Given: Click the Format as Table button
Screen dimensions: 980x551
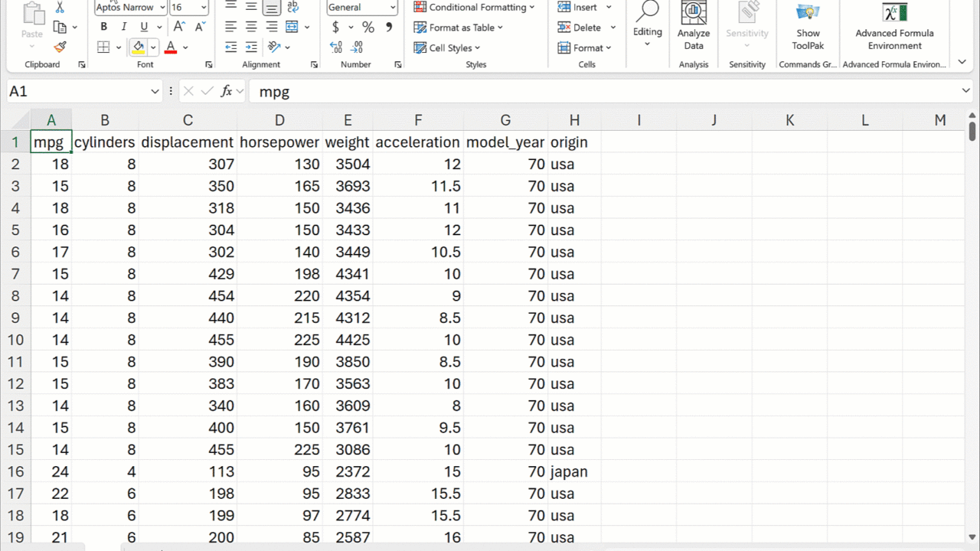Looking at the screenshot, I should (459, 28).
